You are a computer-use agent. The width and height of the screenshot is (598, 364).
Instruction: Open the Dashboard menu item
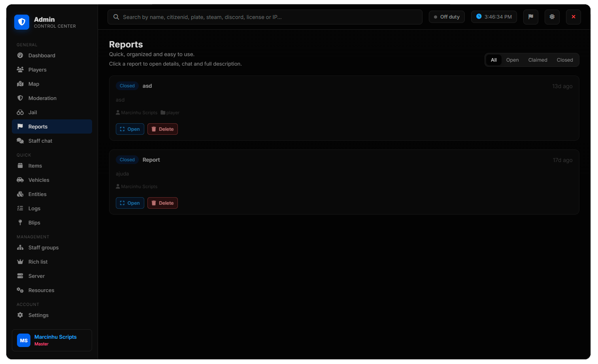[x=52, y=55]
